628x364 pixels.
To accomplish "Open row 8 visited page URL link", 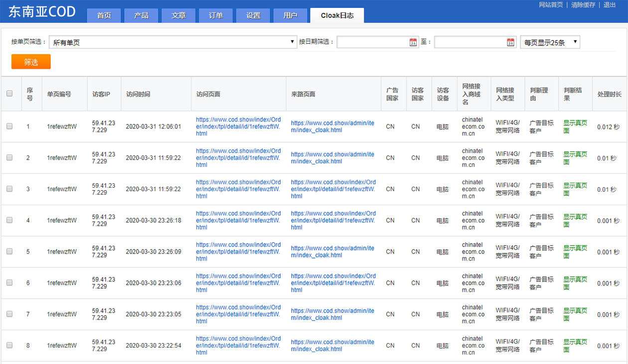I will [x=238, y=346].
